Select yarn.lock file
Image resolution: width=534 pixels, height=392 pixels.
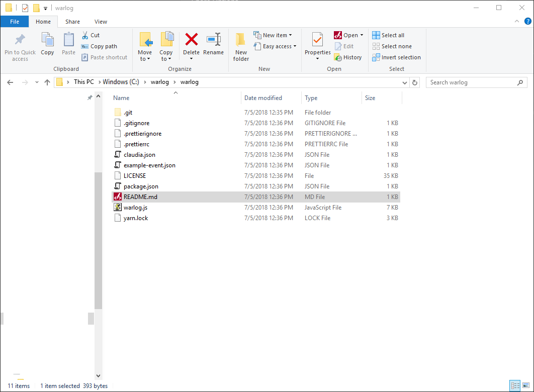point(256,218)
